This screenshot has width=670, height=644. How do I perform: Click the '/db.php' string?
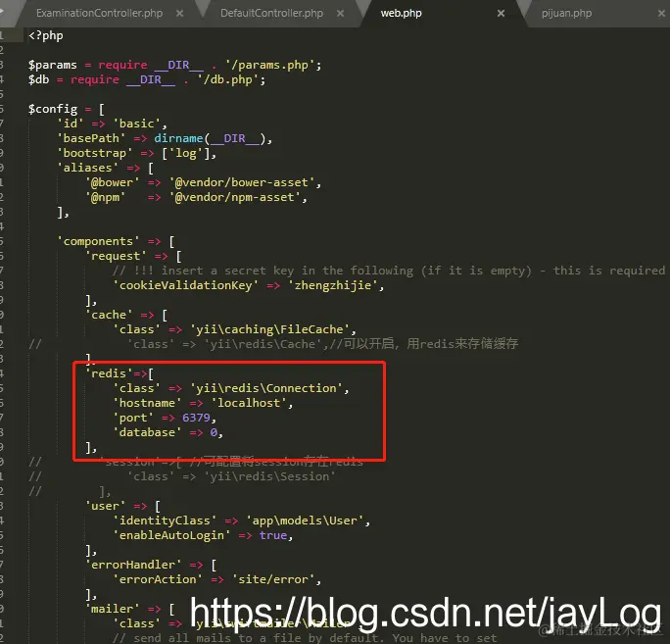228,79
